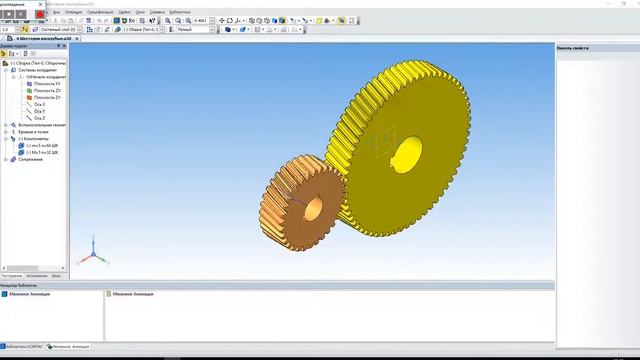Select Ось X in the tree
The width and height of the screenshot is (640, 360).
coord(40,104)
